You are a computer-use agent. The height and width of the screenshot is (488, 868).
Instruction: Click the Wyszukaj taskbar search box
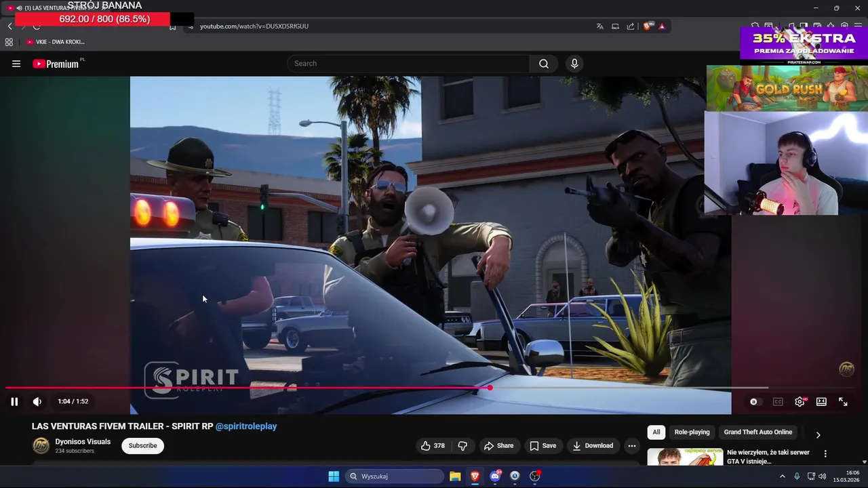[x=395, y=476]
